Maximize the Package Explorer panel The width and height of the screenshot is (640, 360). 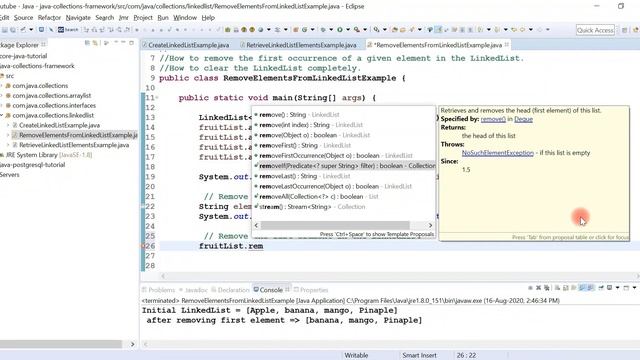[x=131, y=43]
